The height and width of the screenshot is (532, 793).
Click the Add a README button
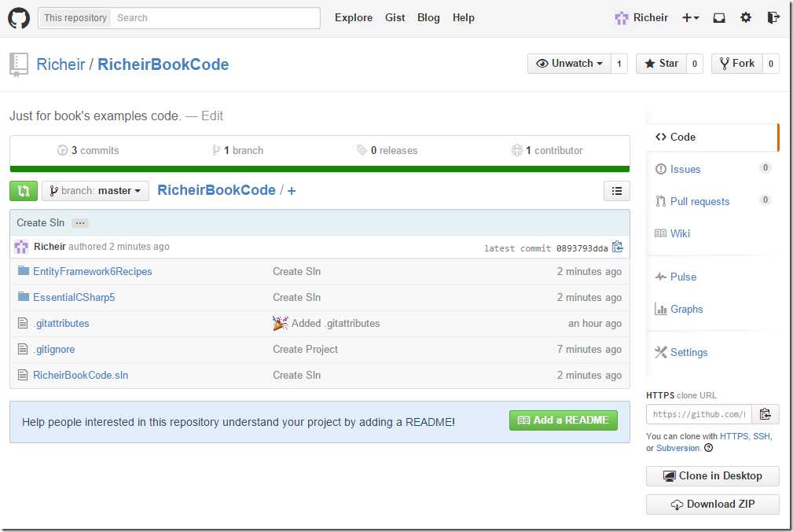click(x=564, y=420)
